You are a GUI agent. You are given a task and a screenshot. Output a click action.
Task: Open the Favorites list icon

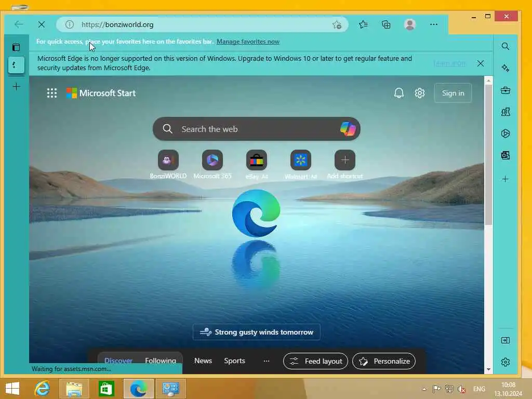pos(363,24)
